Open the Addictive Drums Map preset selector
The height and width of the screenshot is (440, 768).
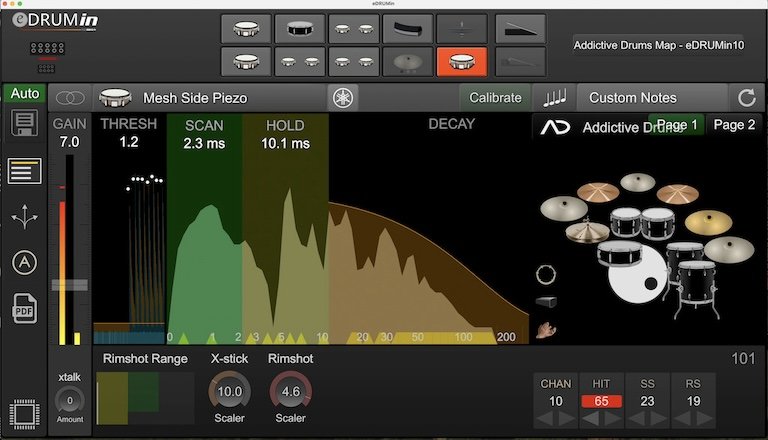tap(658, 45)
